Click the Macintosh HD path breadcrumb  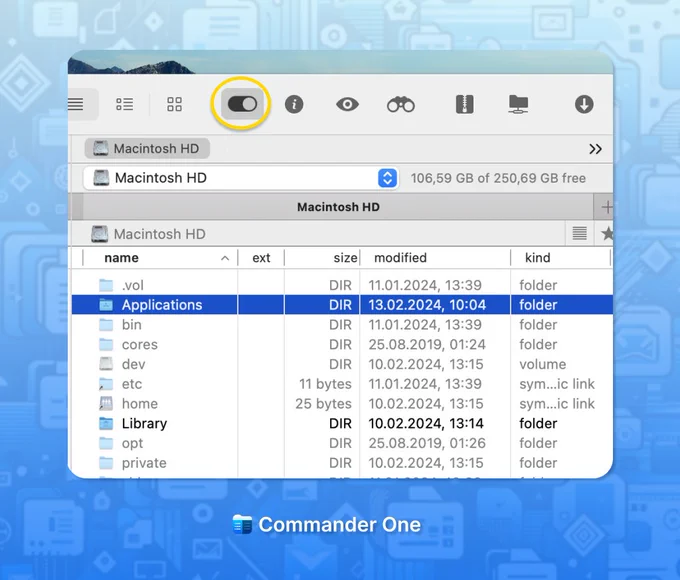tap(148, 234)
